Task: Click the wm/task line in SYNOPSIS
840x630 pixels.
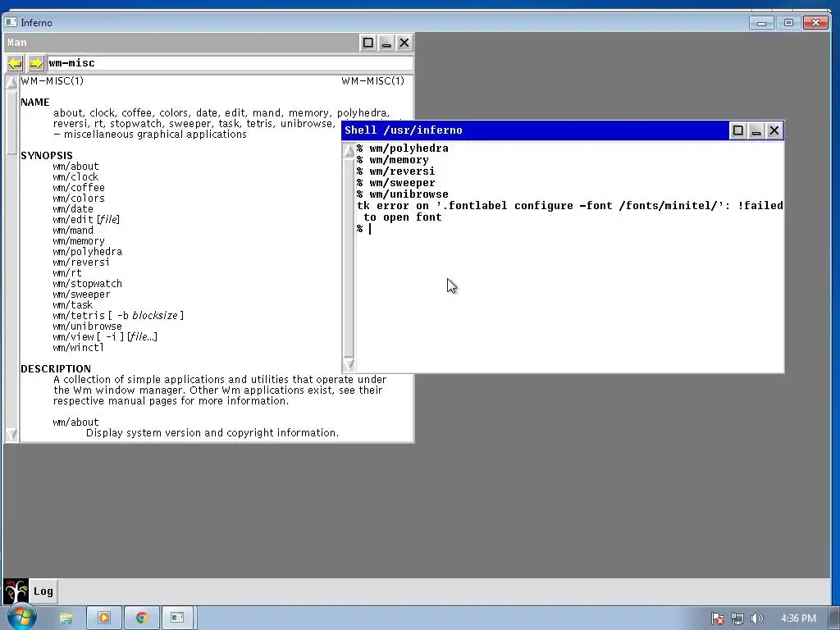Action: (73, 305)
